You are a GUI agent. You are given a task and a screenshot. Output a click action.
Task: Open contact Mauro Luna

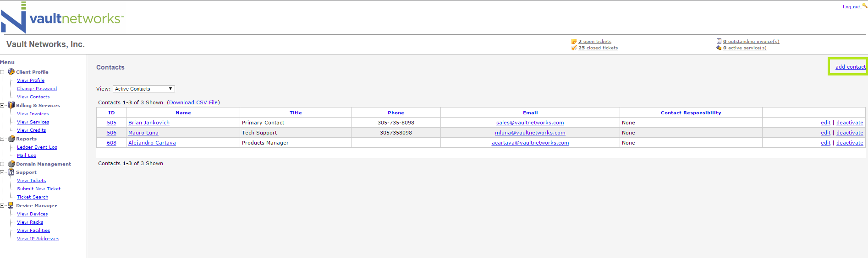143,133
